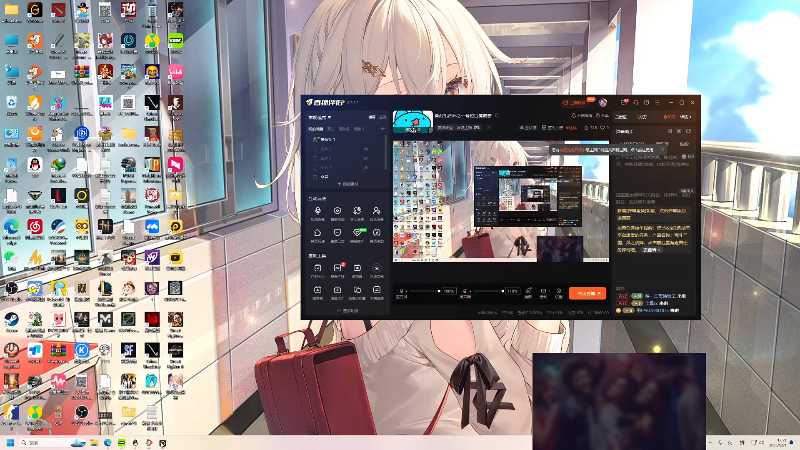Adjust the microphone volume slider
Screen dimensions: 800x450
click(424, 291)
